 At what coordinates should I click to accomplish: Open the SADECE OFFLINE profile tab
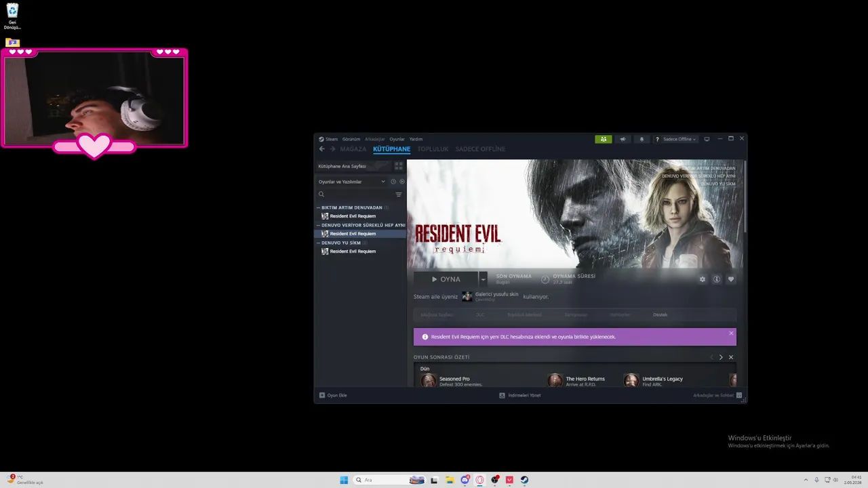point(480,149)
